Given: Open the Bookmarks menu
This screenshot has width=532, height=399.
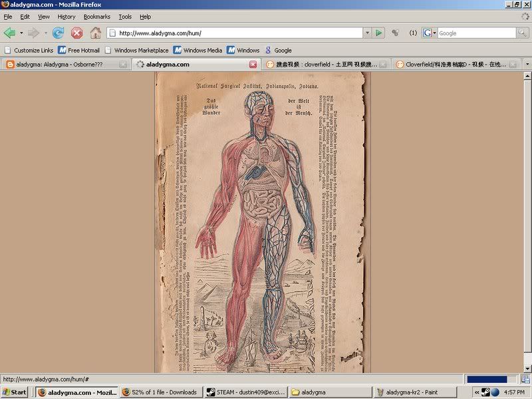Looking at the screenshot, I should (97, 17).
